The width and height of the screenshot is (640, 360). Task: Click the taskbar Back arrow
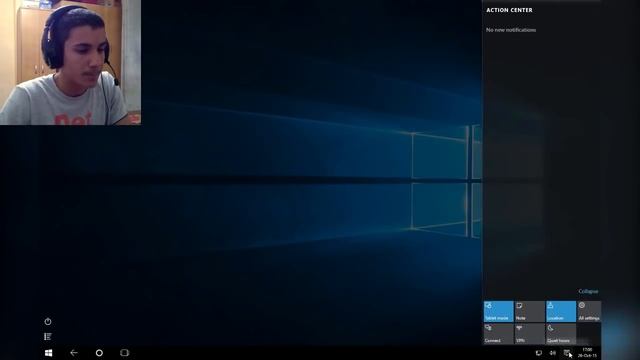[x=74, y=353]
